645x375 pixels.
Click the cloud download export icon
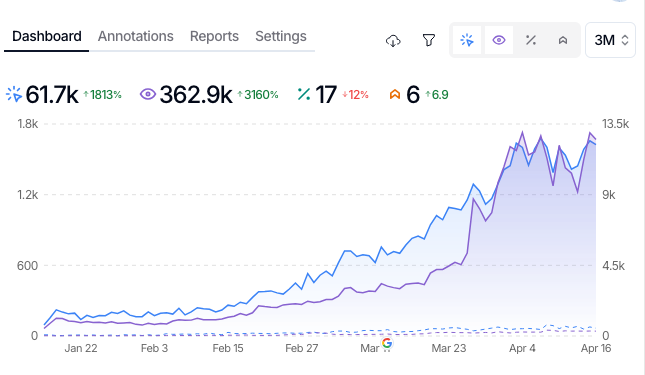pos(393,40)
